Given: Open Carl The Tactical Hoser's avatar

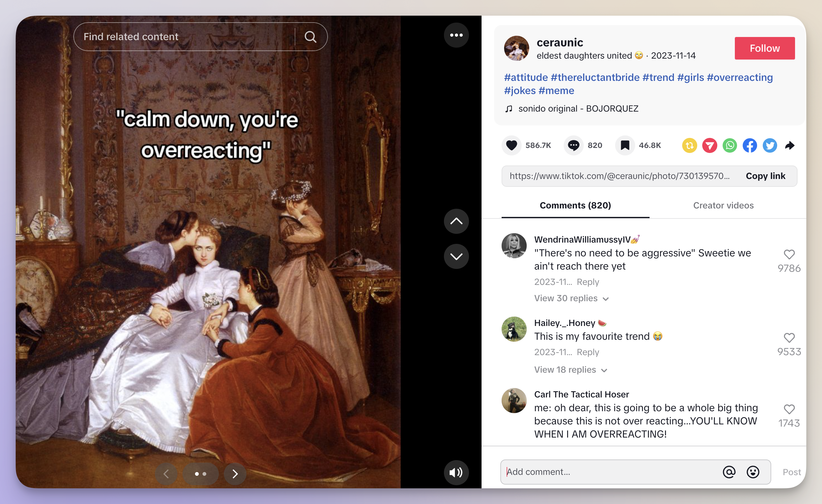Looking at the screenshot, I should click(514, 401).
